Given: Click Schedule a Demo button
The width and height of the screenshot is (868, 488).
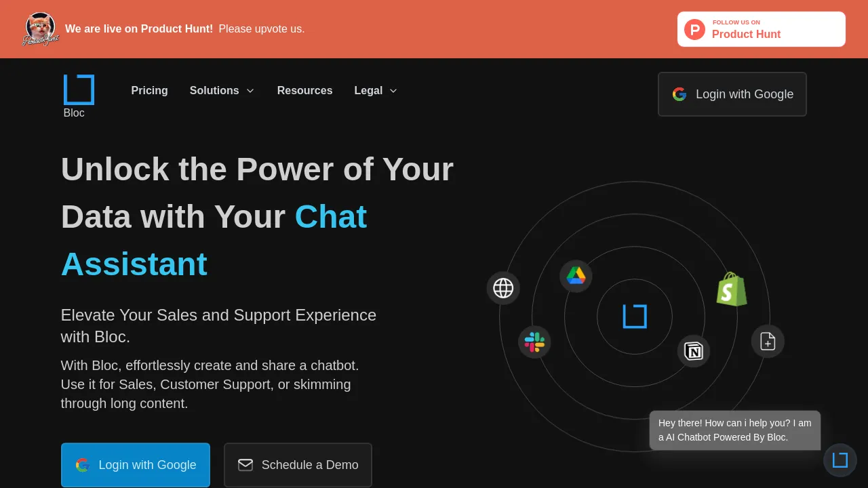Looking at the screenshot, I should coord(298,465).
